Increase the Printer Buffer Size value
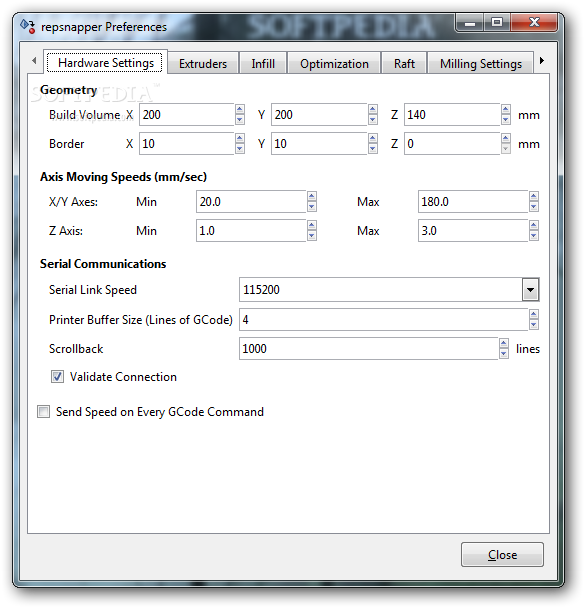This screenshot has width=585, height=608. coord(534,314)
